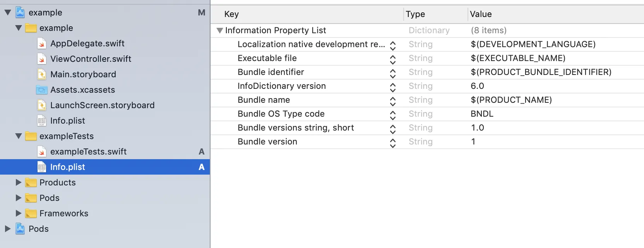This screenshot has height=248, width=644.
Task: Click the Swift icon beside AppDelegate.swift
Action: click(x=42, y=44)
